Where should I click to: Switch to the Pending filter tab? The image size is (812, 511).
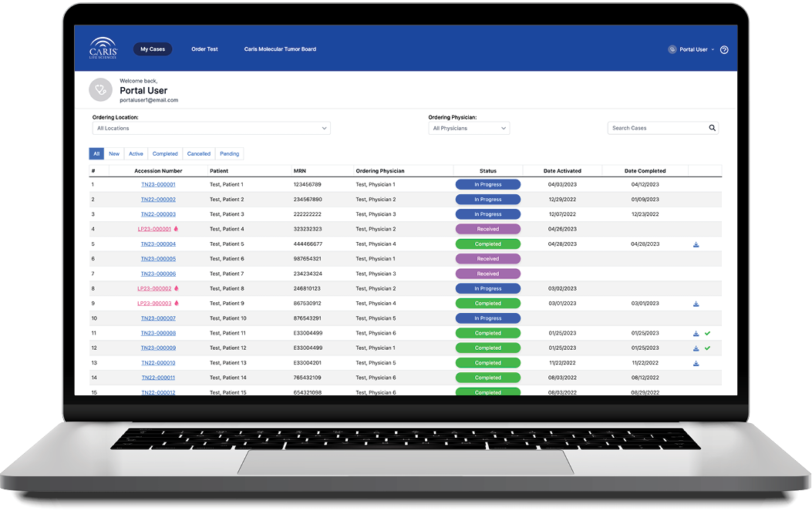click(x=230, y=153)
